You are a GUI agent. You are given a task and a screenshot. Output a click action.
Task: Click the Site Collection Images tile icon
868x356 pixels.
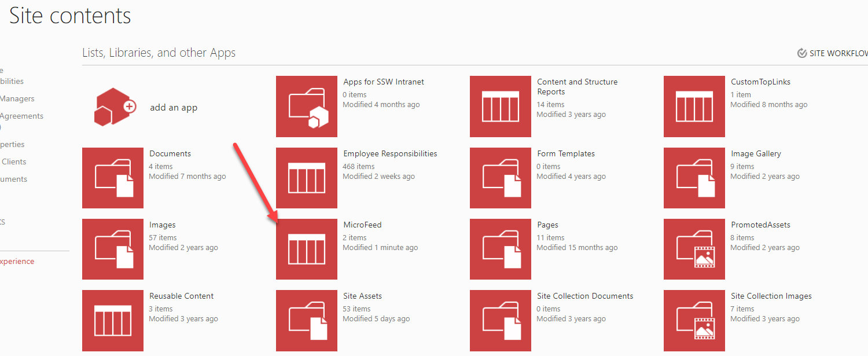[694, 320]
